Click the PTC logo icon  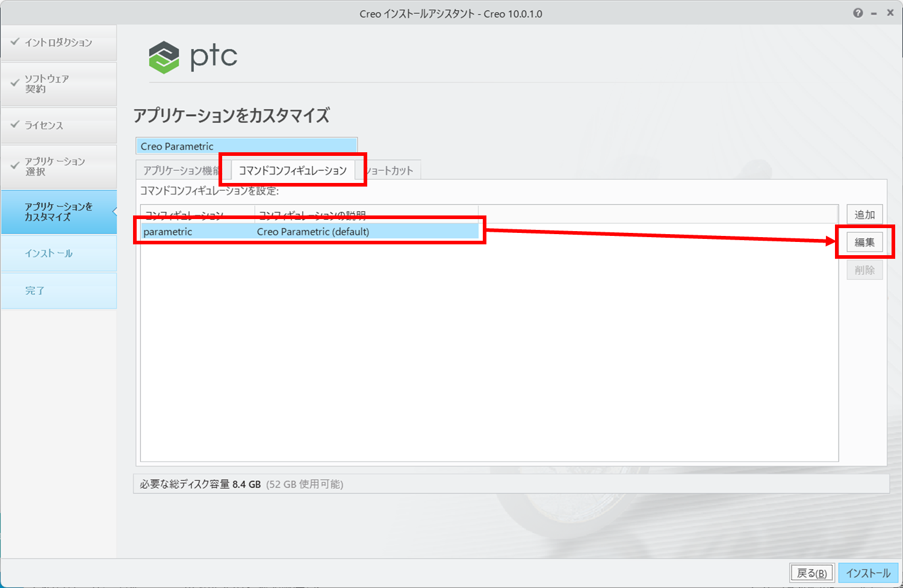tap(164, 57)
